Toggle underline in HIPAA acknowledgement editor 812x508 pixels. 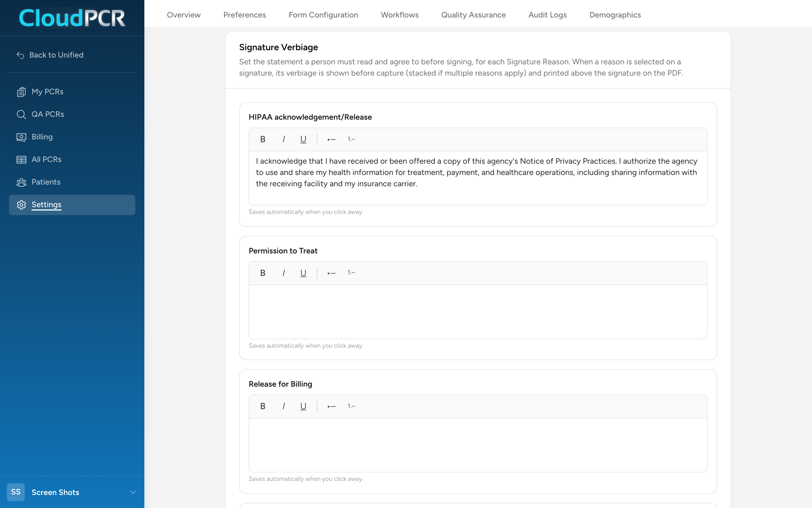(x=303, y=139)
